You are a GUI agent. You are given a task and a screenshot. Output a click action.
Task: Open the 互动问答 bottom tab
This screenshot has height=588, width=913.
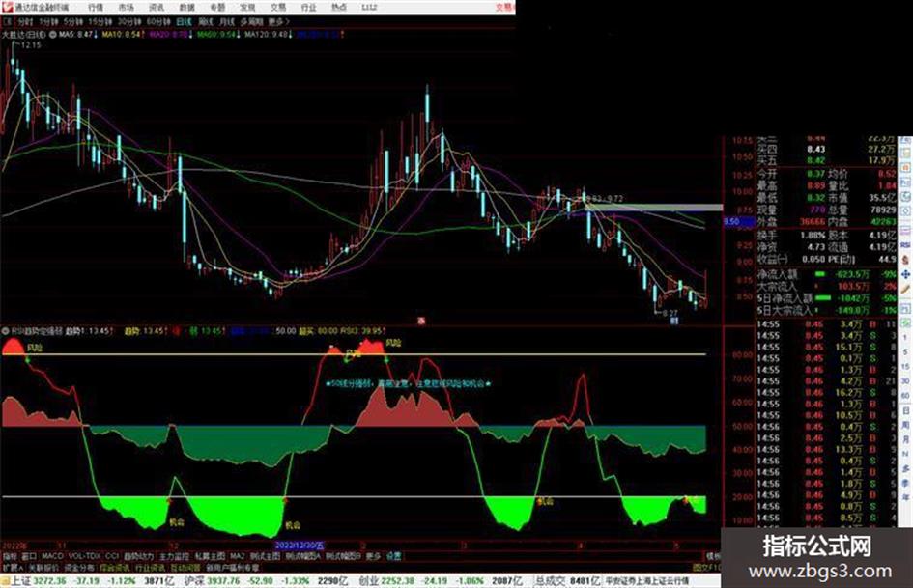[x=185, y=567]
